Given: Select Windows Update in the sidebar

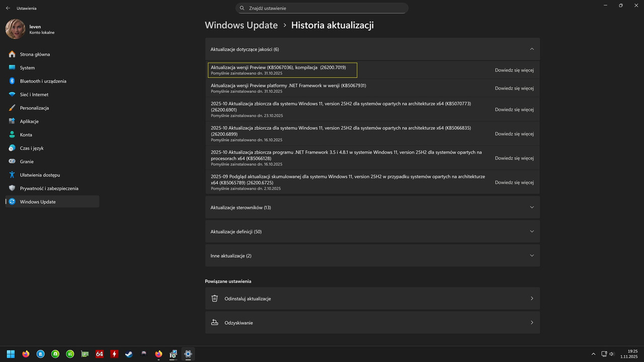Looking at the screenshot, I should click(x=52, y=202).
